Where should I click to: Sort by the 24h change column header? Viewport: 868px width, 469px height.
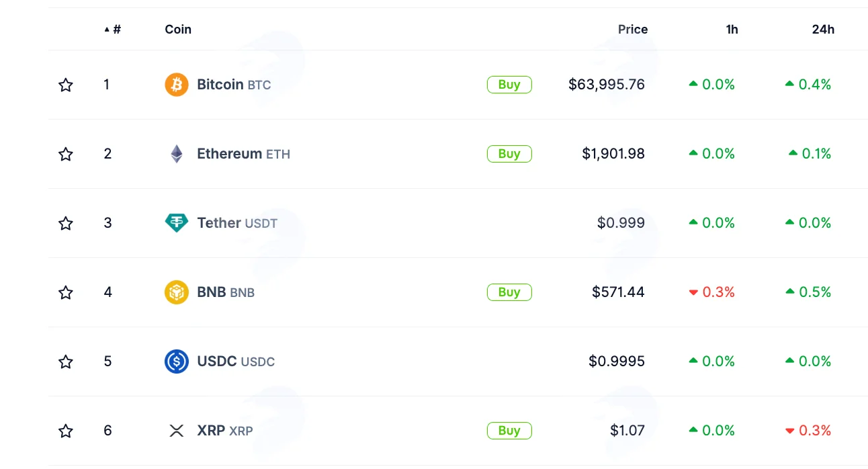(x=823, y=30)
